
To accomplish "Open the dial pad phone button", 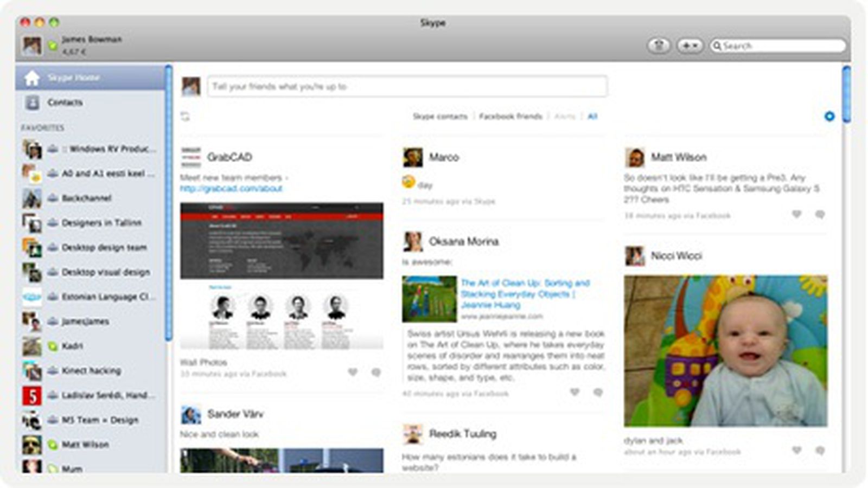I will 659,46.
